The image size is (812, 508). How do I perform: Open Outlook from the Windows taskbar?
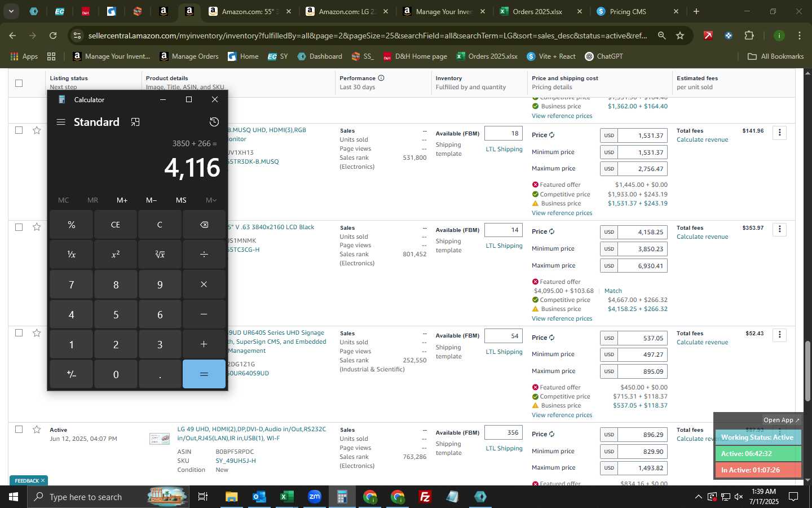point(259,497)
